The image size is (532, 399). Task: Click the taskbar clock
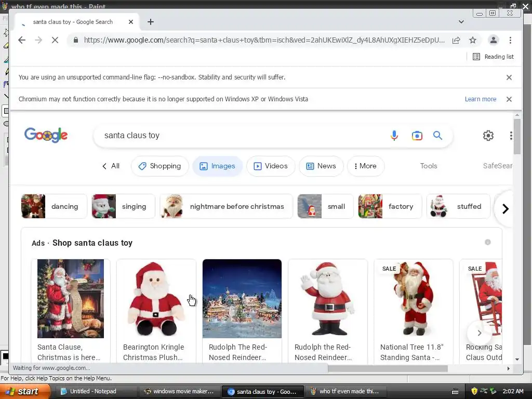pos(513,392)
